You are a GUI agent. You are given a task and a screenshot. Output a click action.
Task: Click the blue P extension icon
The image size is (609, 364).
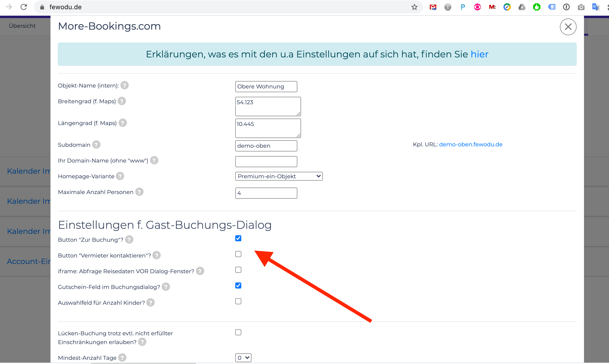click(463, 7)
